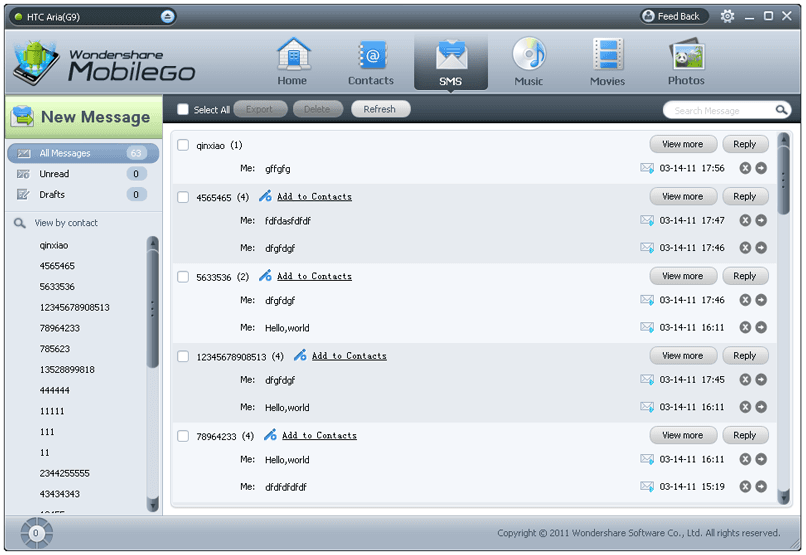Show messages from 13528899818 in sidebar
The image size is (806, 555).
67,369
